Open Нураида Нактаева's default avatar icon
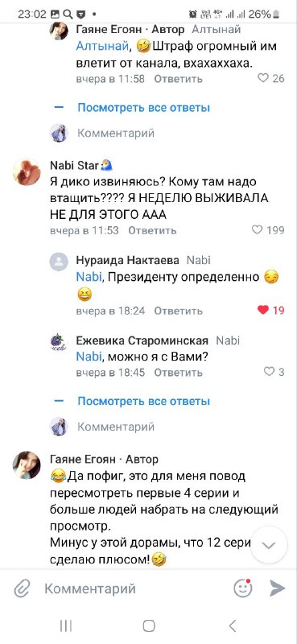The image size is (297, 644). click(x=59, y=262)
